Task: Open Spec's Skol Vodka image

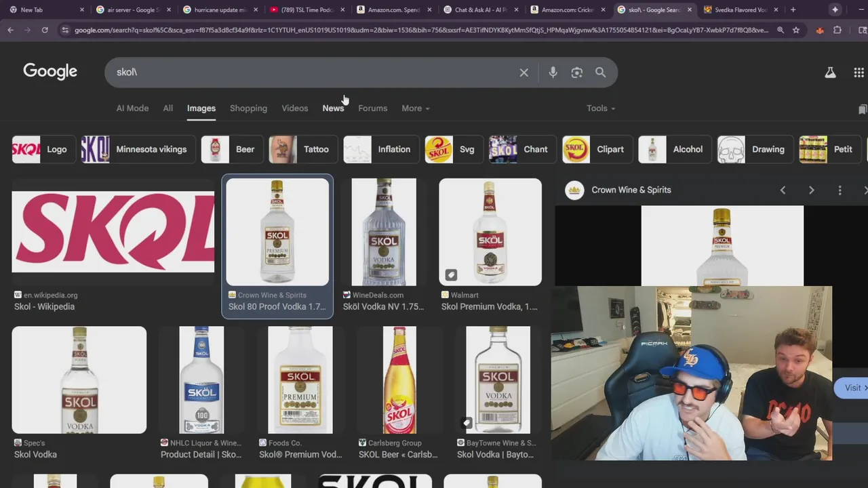Action: (x=79, y=380)
